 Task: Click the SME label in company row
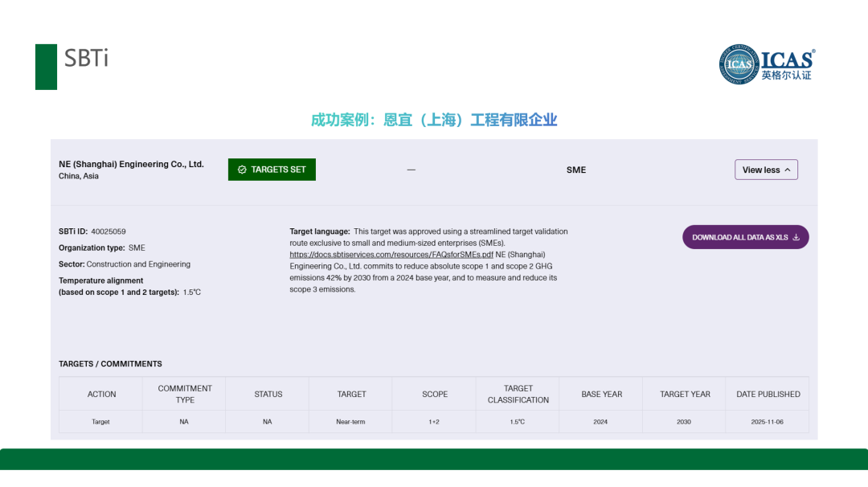pos(576,170)
